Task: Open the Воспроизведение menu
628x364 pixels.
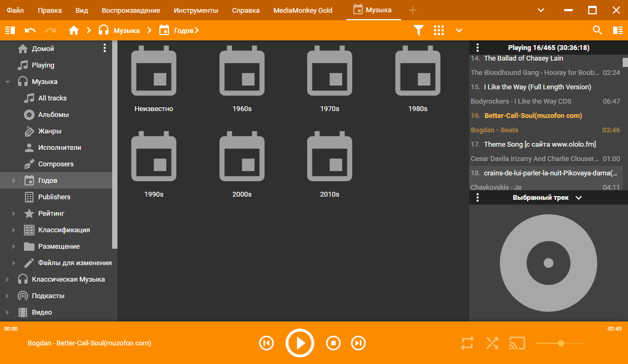Action: click(x=131, y=11)
